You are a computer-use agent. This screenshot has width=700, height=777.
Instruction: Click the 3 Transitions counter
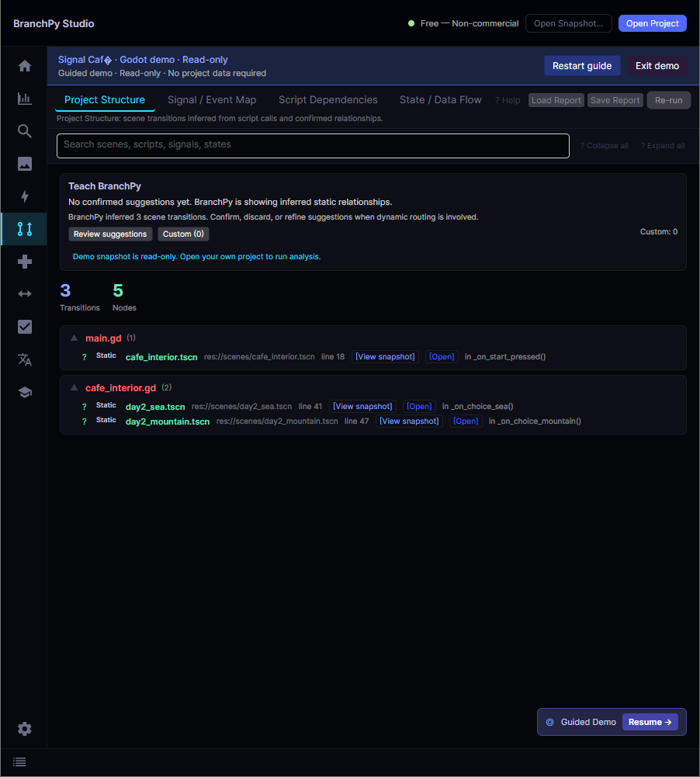[x=79, y=297]
